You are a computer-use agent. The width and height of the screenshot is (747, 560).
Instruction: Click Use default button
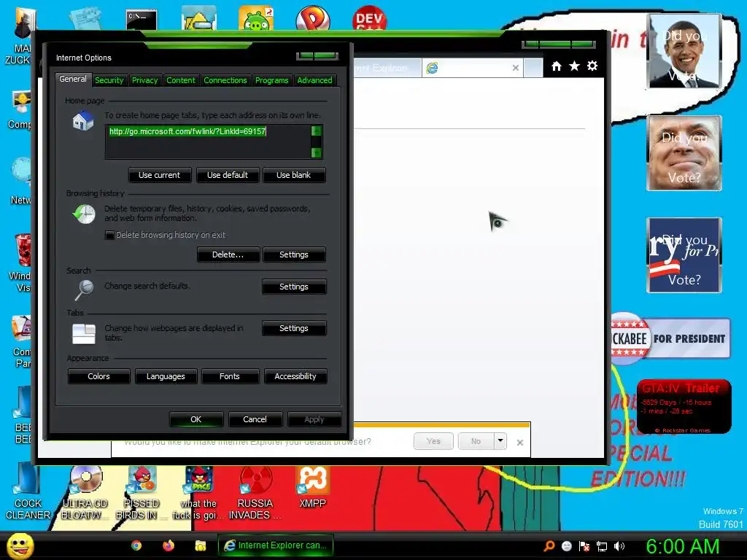click(228, 175)
